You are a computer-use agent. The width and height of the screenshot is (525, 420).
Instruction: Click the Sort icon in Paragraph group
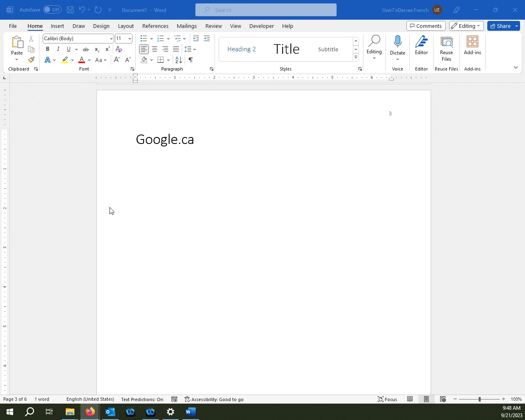179,60
